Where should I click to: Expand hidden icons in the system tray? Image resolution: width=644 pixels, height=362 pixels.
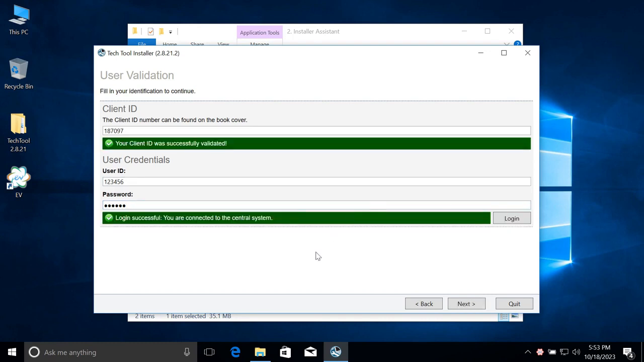(528, 352)
